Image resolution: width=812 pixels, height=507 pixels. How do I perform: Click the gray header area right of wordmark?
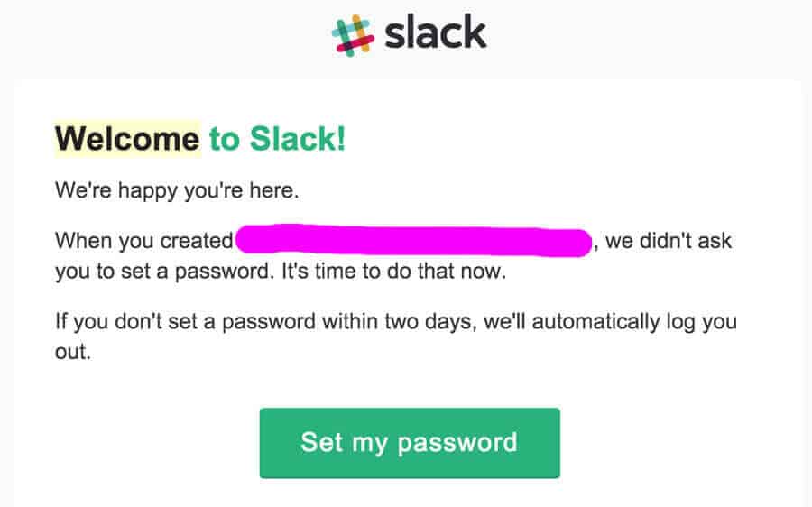click(647, 36)
